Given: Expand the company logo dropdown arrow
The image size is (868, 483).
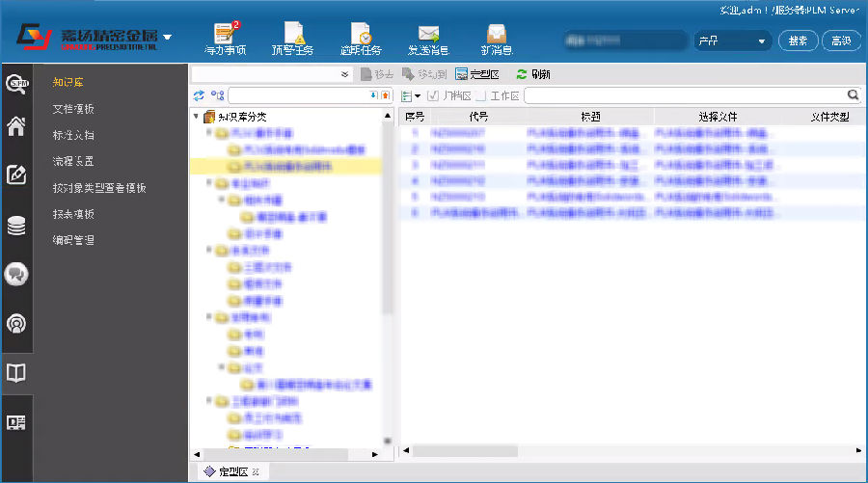Looking at the screenshot, I should coord(168,38).
